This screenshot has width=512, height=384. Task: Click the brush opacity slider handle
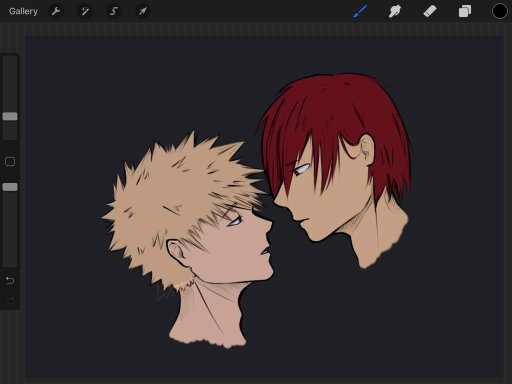click(x=10, y=187)
